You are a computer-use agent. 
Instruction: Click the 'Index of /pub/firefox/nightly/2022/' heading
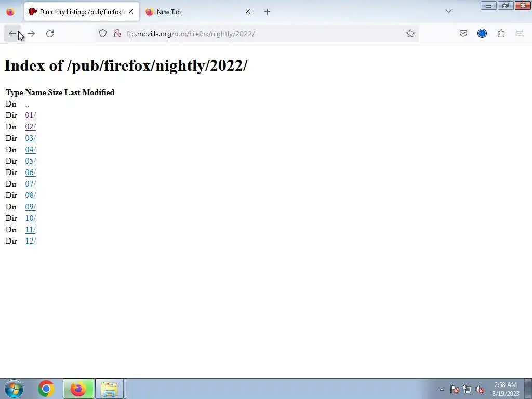tap(126, 65)
